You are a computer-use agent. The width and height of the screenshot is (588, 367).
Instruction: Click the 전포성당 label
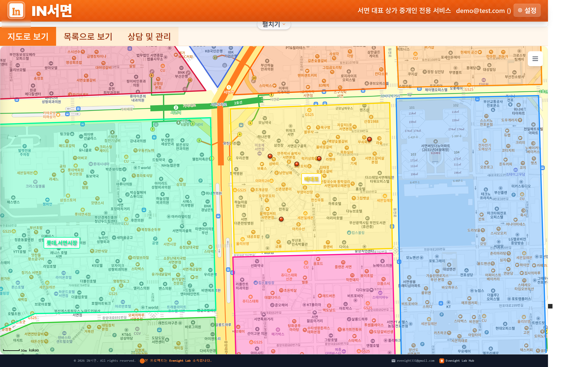[x=466, y=275]
